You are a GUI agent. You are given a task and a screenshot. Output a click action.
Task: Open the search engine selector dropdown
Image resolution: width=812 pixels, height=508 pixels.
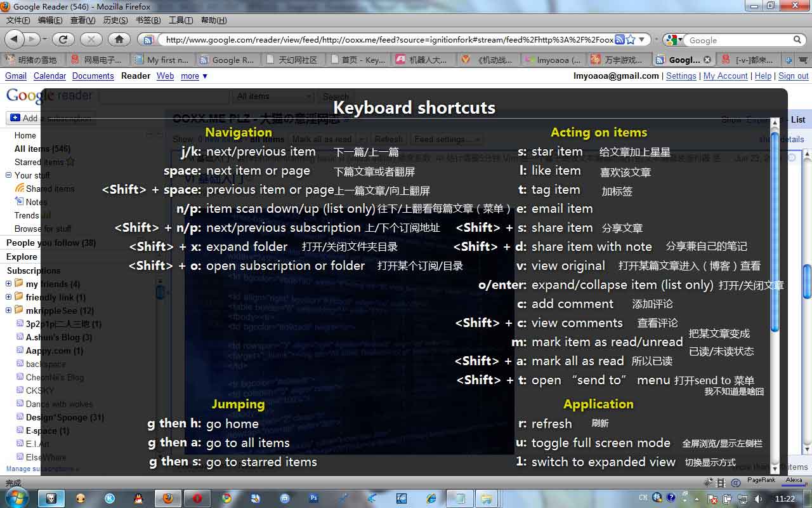[674, 39]
